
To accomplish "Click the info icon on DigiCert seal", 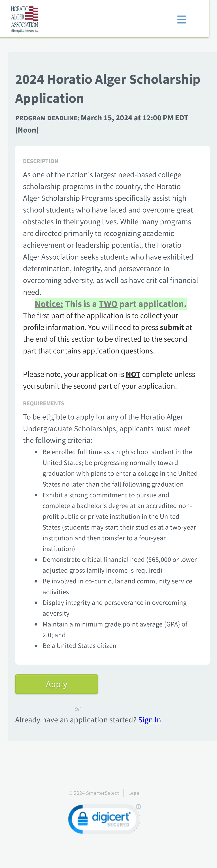I will tap(138, 807).
